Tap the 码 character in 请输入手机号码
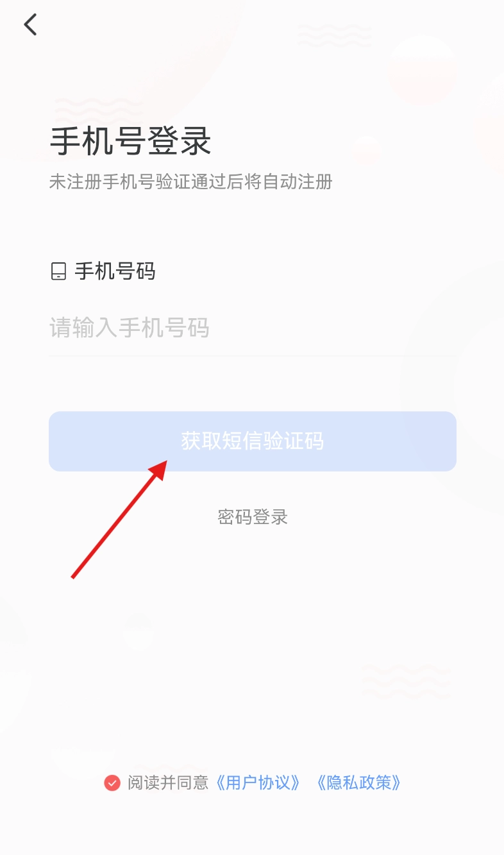Screen dimensions: 504x855 (198, 328)
